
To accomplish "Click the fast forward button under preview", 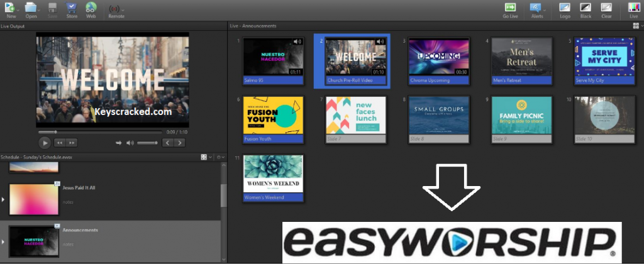I will click(x=72, y=143).
